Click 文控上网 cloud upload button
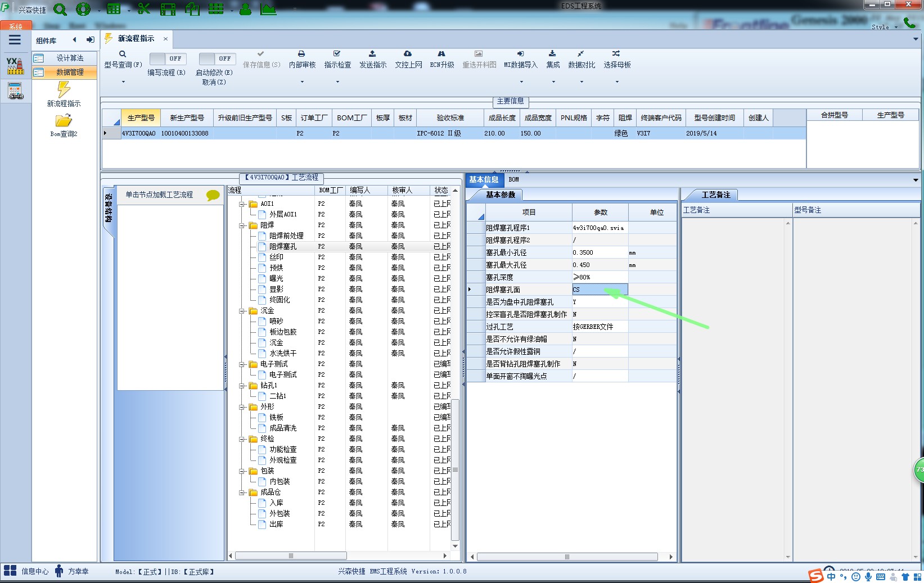The image size is (924, 583). (x=408, y=60)
